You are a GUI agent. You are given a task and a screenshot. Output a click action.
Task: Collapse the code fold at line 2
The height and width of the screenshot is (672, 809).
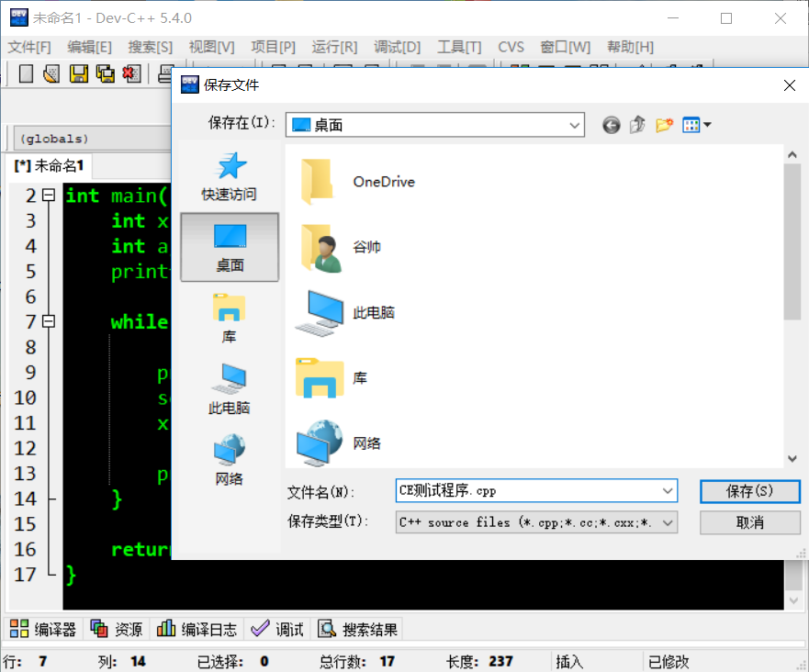coord(49,195)
